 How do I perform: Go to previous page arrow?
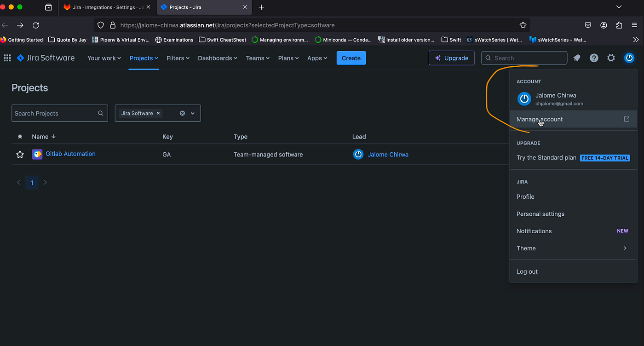coord(19,183)
